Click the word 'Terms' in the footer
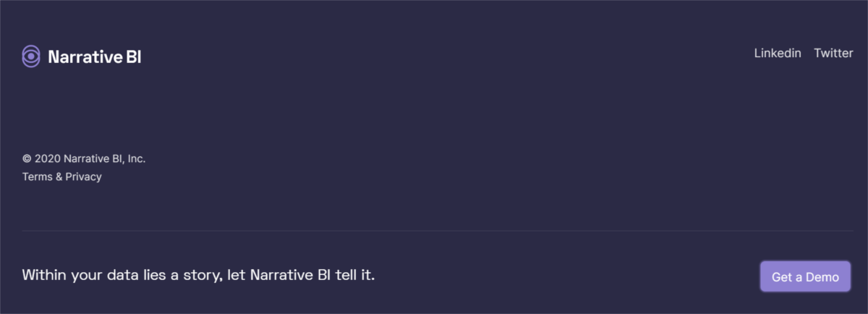Viewport: 868px width, 314px height. coord(37,177)
